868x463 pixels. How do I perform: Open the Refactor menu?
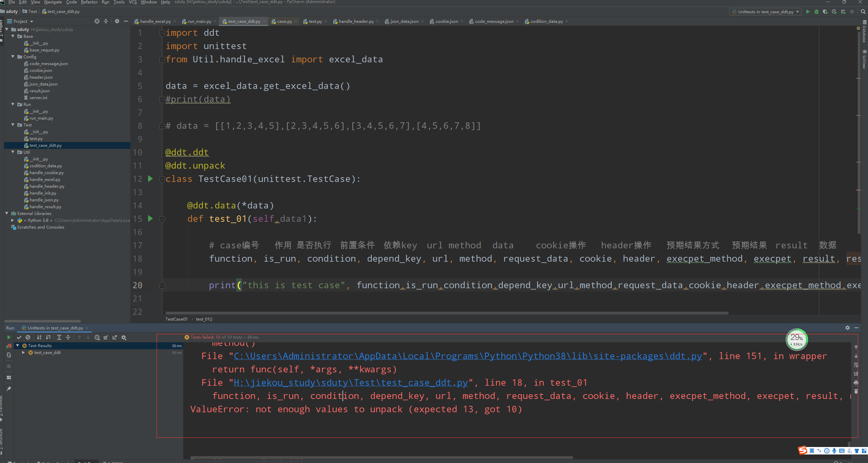[x=89, y=2]
